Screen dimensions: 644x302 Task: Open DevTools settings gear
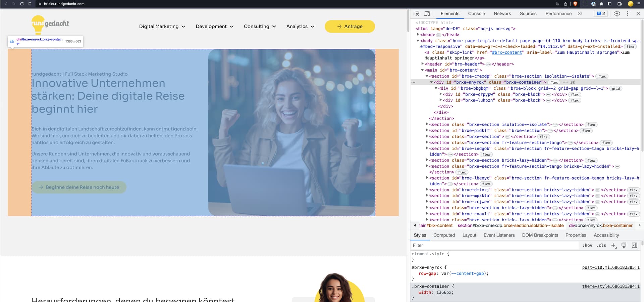[x=617, y=13]
